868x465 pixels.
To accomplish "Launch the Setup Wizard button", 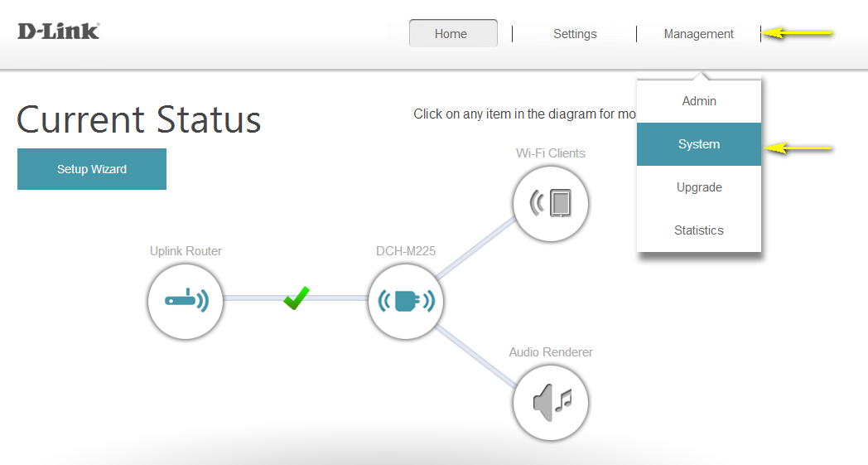I will 92,169.
